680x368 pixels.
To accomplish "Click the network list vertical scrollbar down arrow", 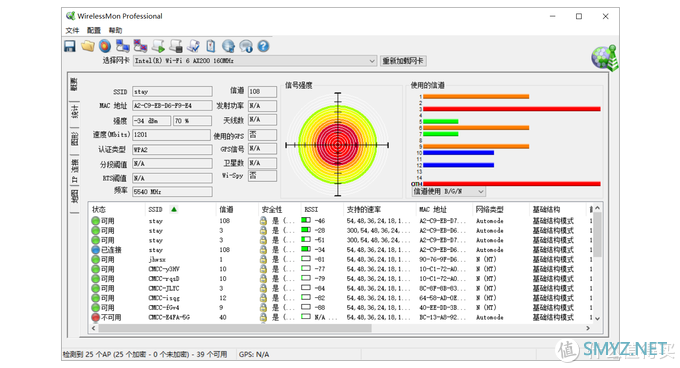I will click(598, 318).
